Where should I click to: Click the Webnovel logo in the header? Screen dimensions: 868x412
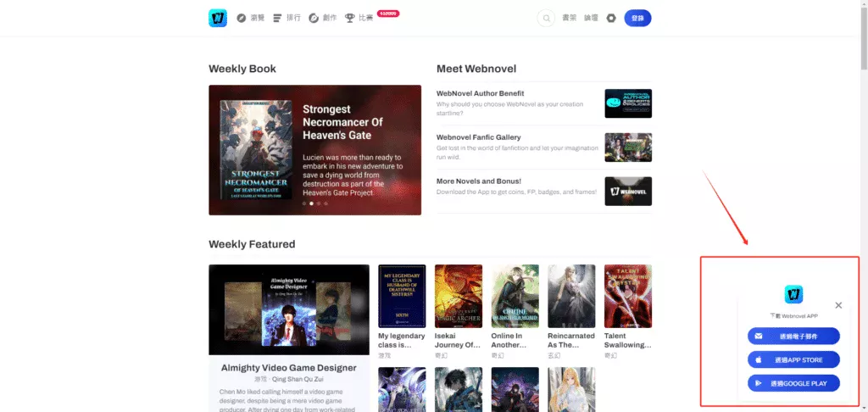click(218, 18)
